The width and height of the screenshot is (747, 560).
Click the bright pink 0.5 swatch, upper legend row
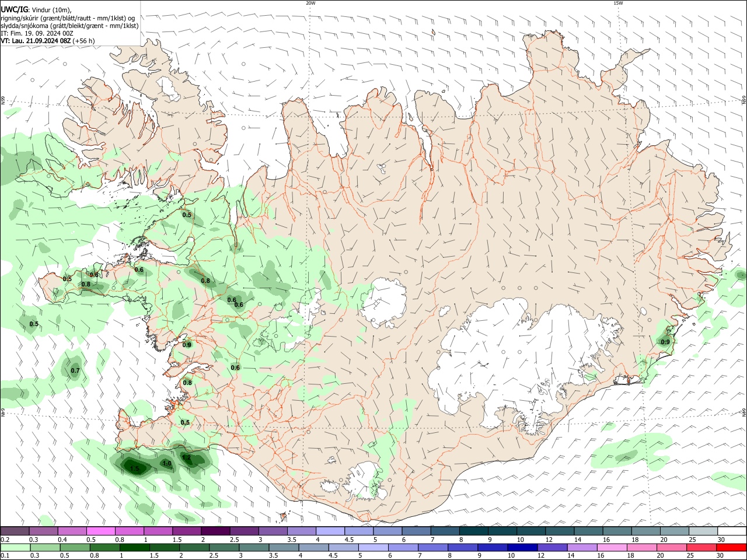[100, 531]
